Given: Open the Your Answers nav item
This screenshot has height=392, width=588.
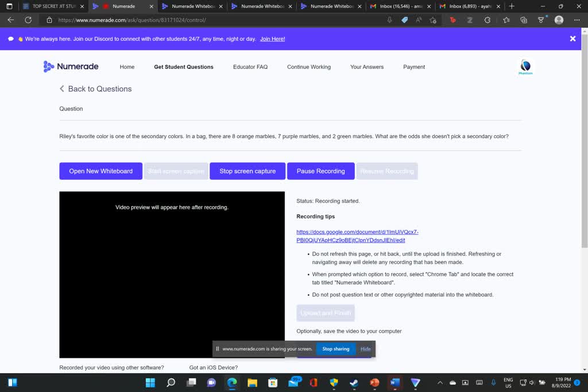Looking at the screenshot, I should pyautogui.click(x=367, y=67).
